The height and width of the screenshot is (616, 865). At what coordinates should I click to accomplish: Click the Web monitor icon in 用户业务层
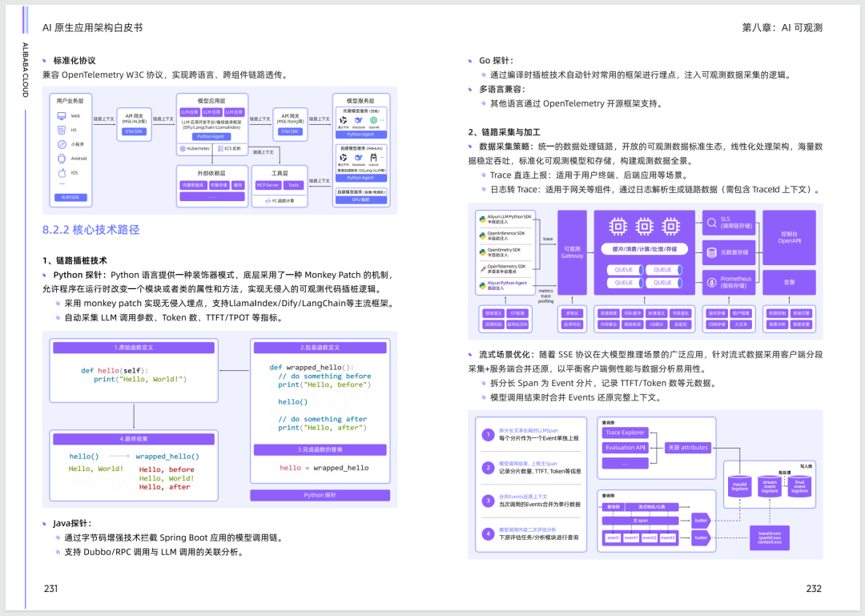[62, 116]
